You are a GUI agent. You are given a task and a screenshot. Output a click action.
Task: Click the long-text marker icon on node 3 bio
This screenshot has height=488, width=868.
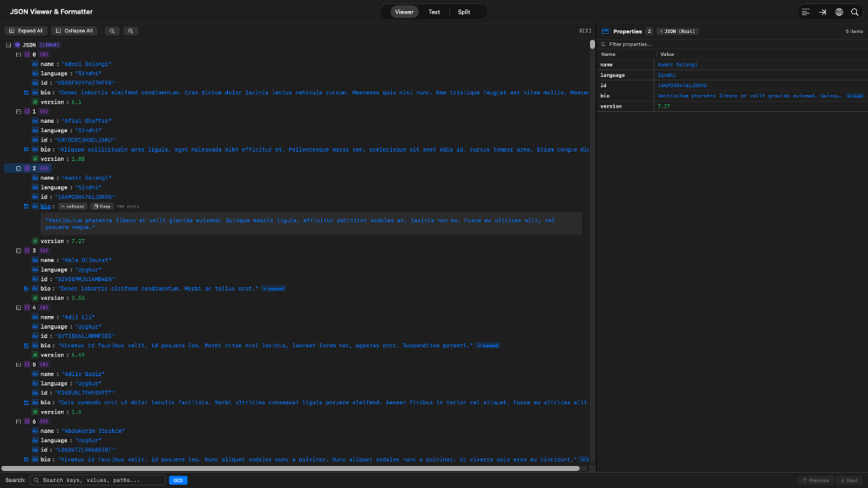(x=26, y=289)
